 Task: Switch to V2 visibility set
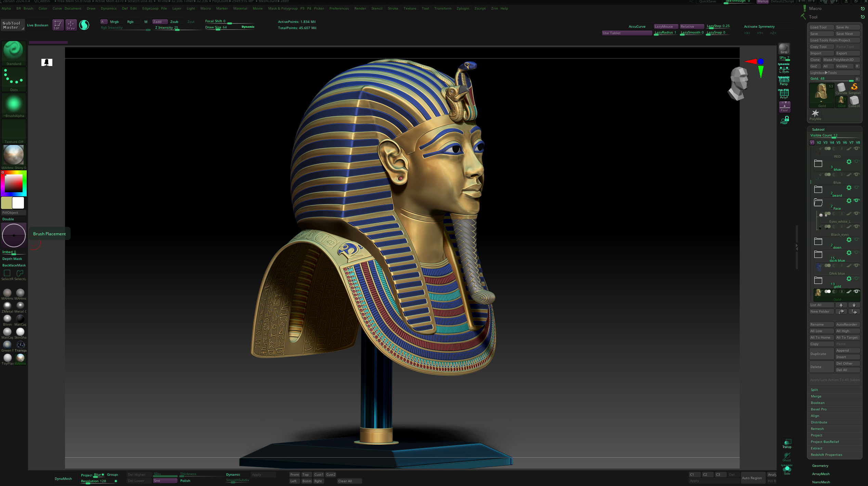point(819,143)
